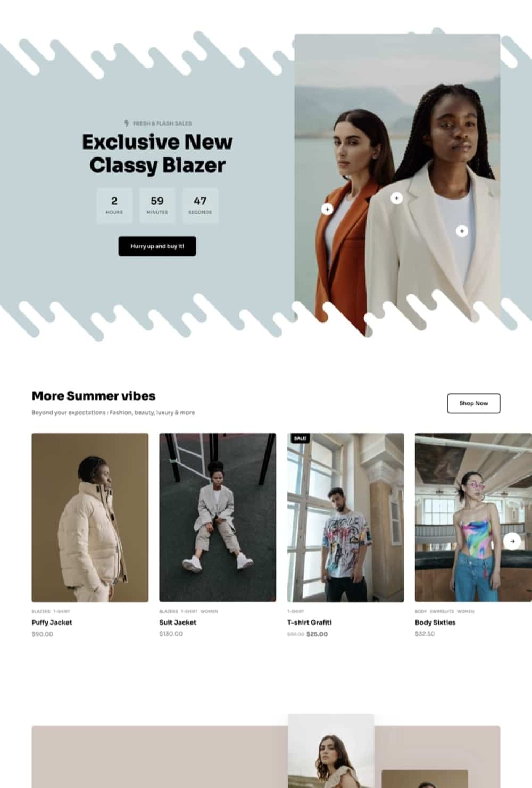Click the Hurry up and buy it! button
This screenshot has height=788, width=532.
[157, 246]
